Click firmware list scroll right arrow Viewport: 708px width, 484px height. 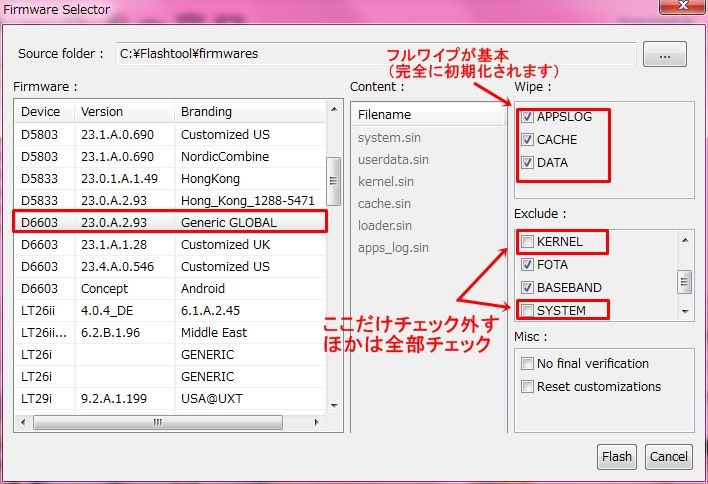coord(317,423)
